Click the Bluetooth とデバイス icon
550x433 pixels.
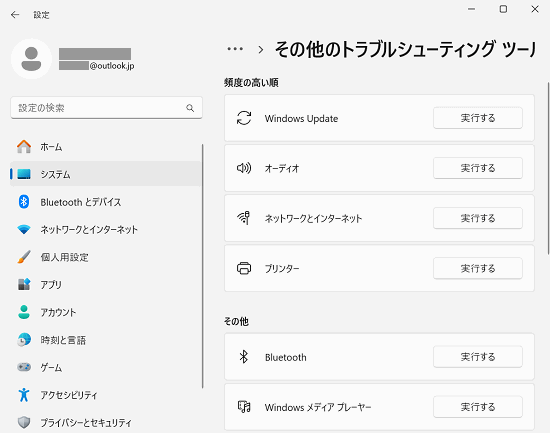click(x=24, y=202)
